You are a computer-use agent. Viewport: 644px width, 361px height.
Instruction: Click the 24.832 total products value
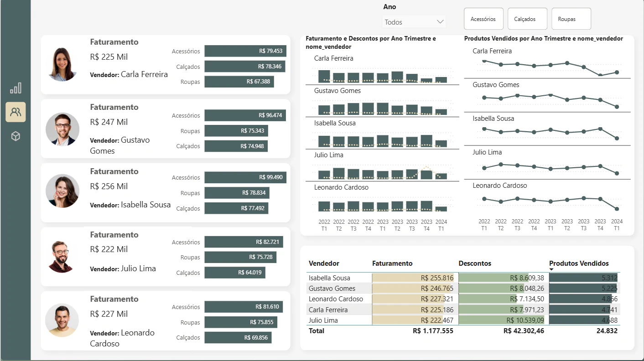tap(607, 331)
